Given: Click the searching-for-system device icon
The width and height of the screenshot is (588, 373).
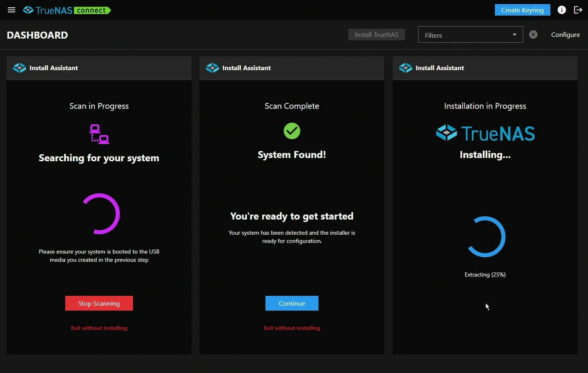Looking at the screenshot, I should 98,133.
